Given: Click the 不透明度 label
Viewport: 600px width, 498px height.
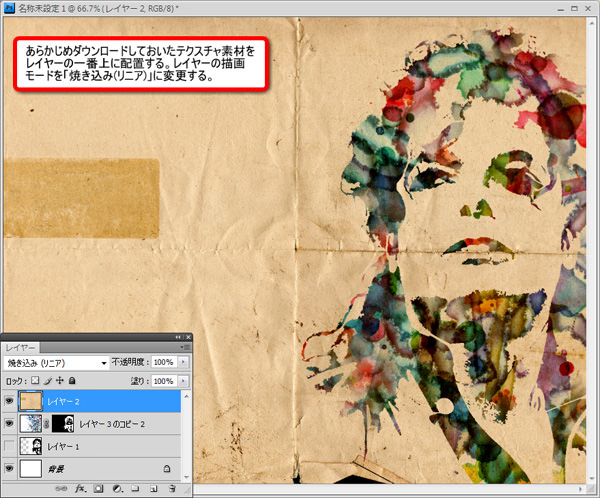Looking at the screenshot, I should 129,362.
